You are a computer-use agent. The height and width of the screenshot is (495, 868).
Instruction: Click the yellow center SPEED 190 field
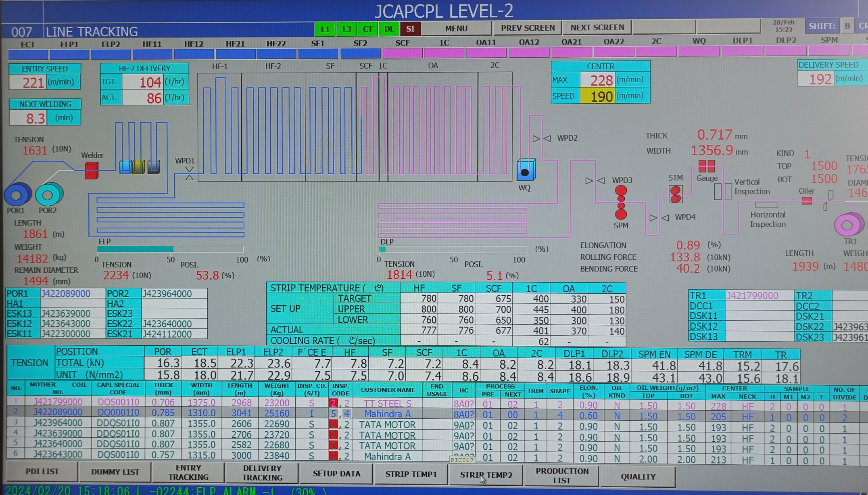point(597,96)
